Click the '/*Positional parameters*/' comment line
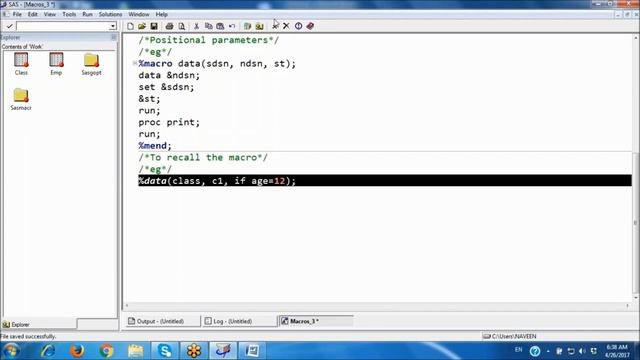Viewport: 640px width, 360px height. click(x=209, y=40)
